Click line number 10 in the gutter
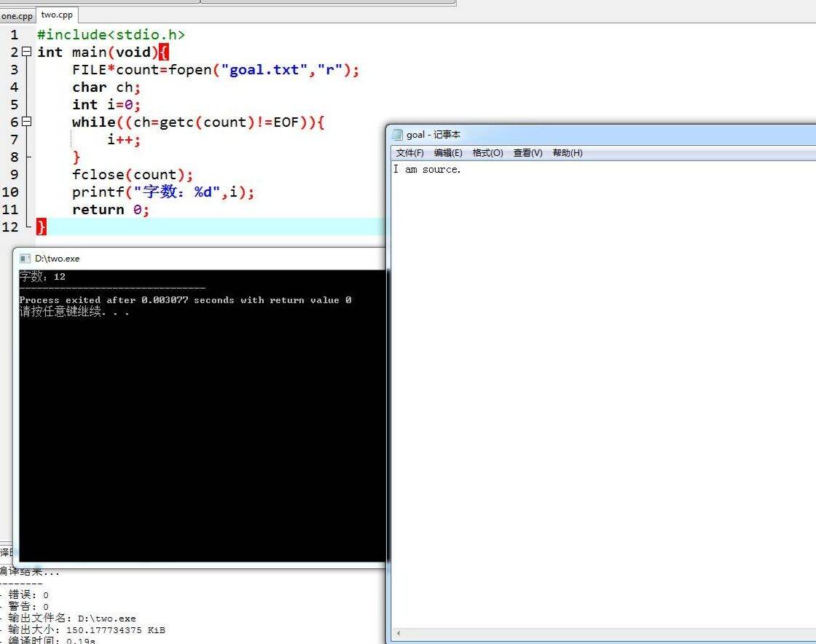 (x=10, y=192)
